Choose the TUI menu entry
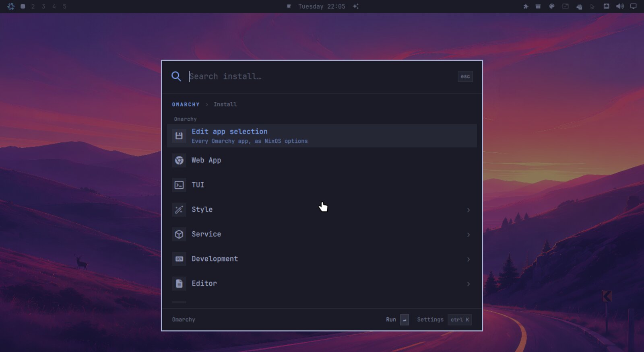644x352 pixels. [x=322, y=185]
